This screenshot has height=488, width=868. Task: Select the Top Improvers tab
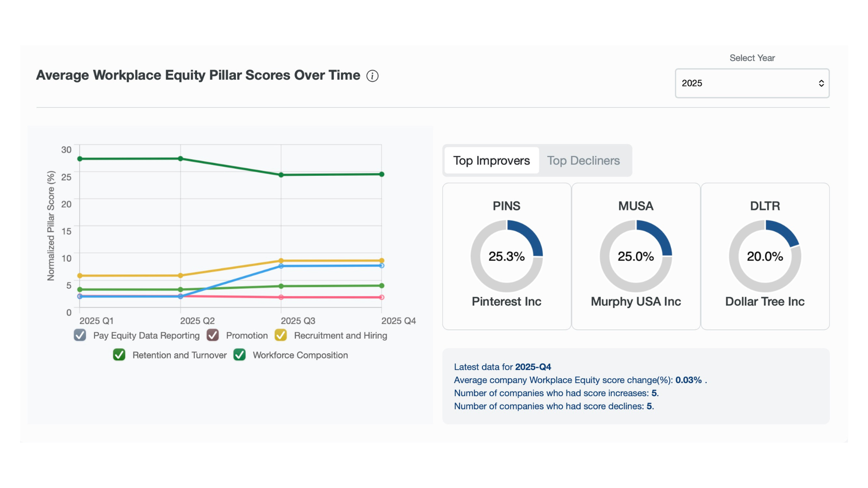click(x=491, y=161)
